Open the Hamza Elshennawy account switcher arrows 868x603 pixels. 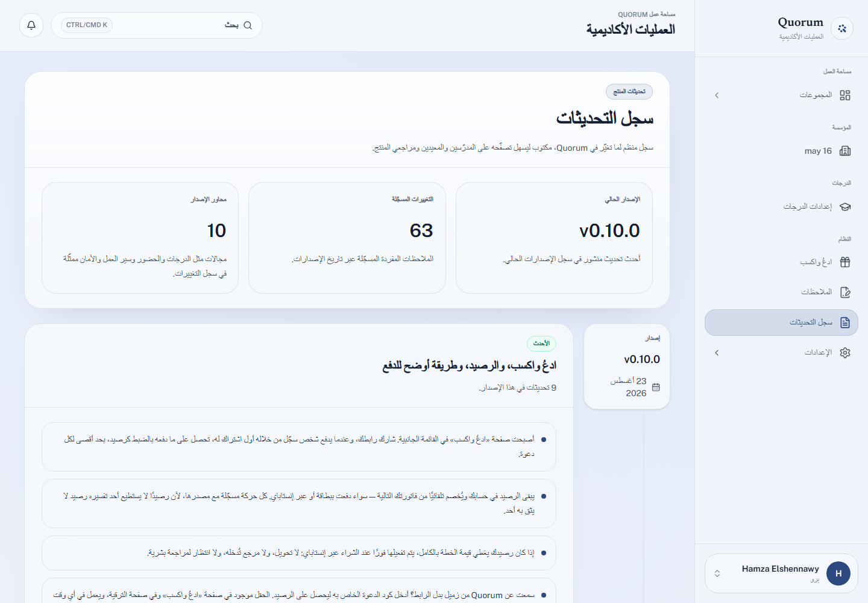[x=717, y=573]
